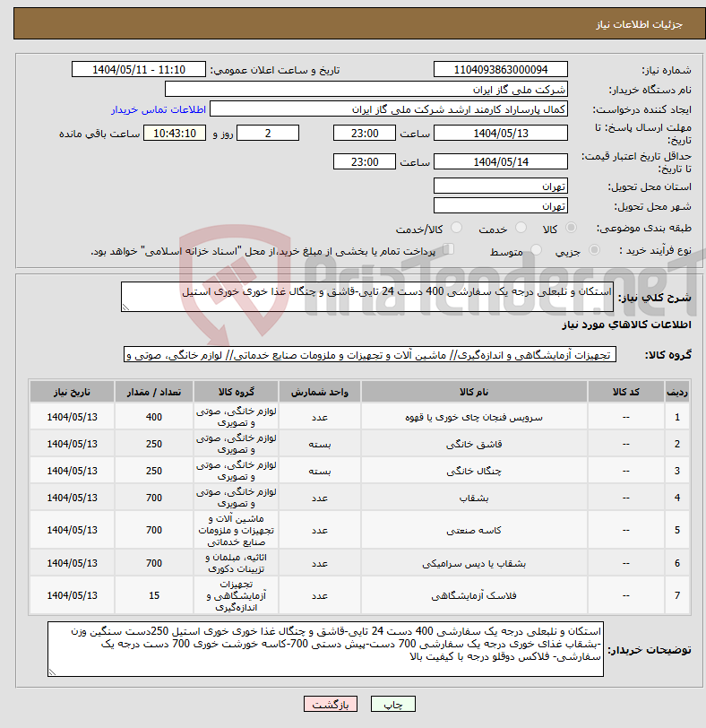Click the تاریخ نیاز column header
The image size is (706, 728).
72,392
